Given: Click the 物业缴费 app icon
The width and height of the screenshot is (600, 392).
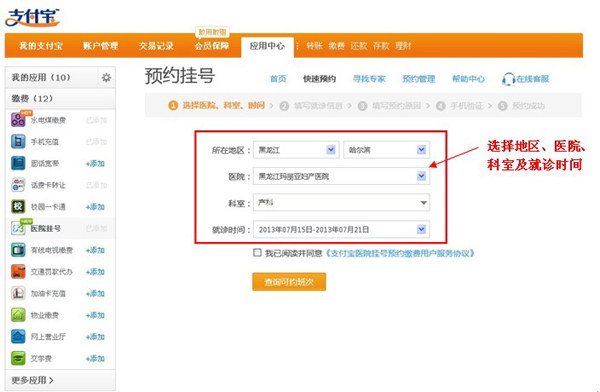Looking at the screenshot, I should click(x=18, y=315).
